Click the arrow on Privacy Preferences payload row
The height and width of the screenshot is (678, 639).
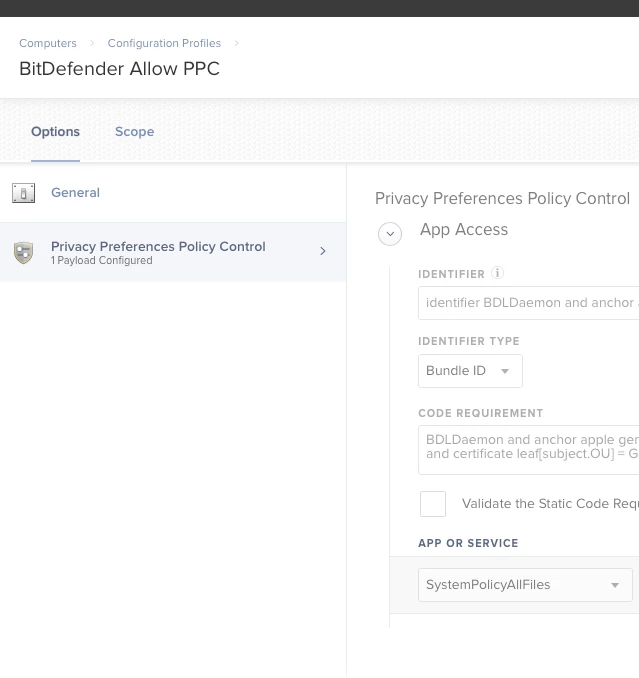pos(323,251)
